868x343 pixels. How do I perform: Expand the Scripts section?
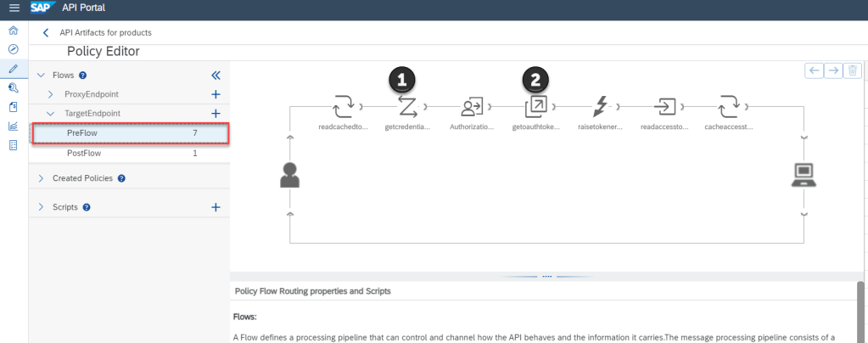pos(41,207)
